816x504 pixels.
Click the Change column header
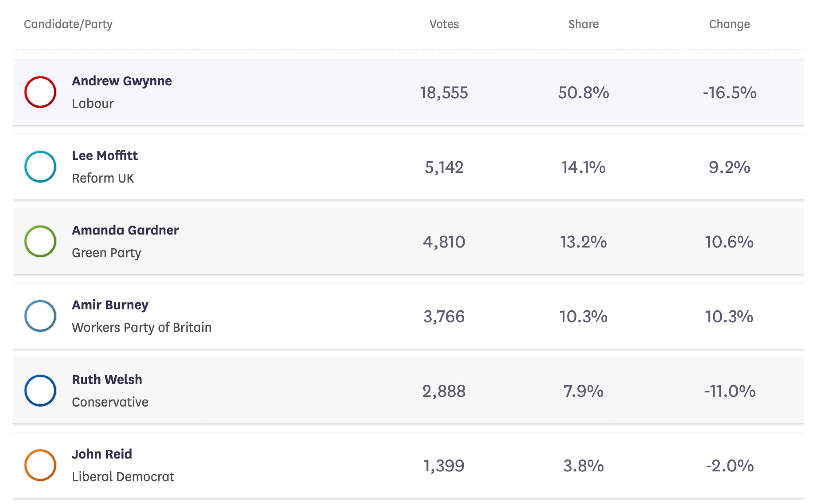(729, 24)
